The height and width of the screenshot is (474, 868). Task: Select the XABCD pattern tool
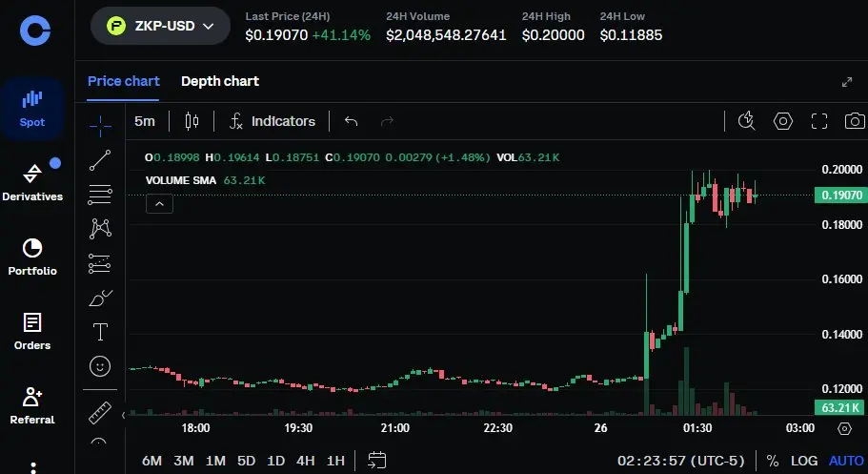[100, 228]
